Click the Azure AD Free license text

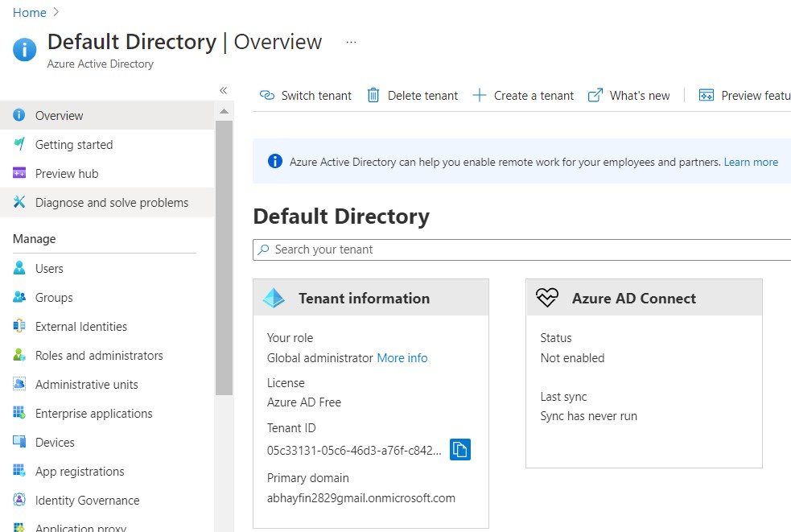click(303, 402)
